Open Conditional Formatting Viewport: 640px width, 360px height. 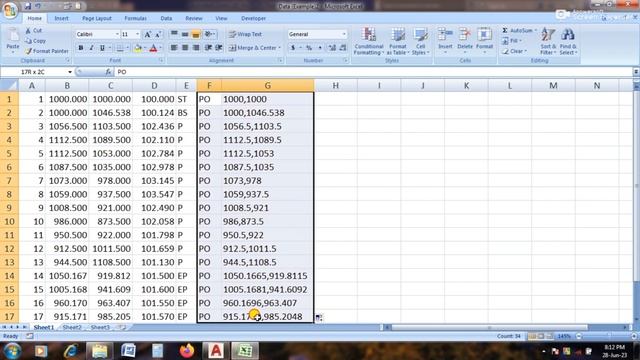click(369, 41)
